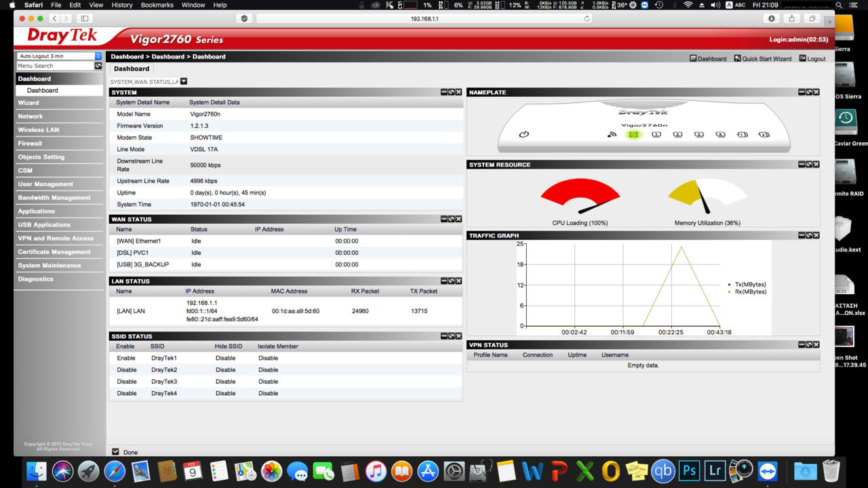Screen dimensions: 868x488
Task: Refresh the SYSTEM panel
Action: 452,92
